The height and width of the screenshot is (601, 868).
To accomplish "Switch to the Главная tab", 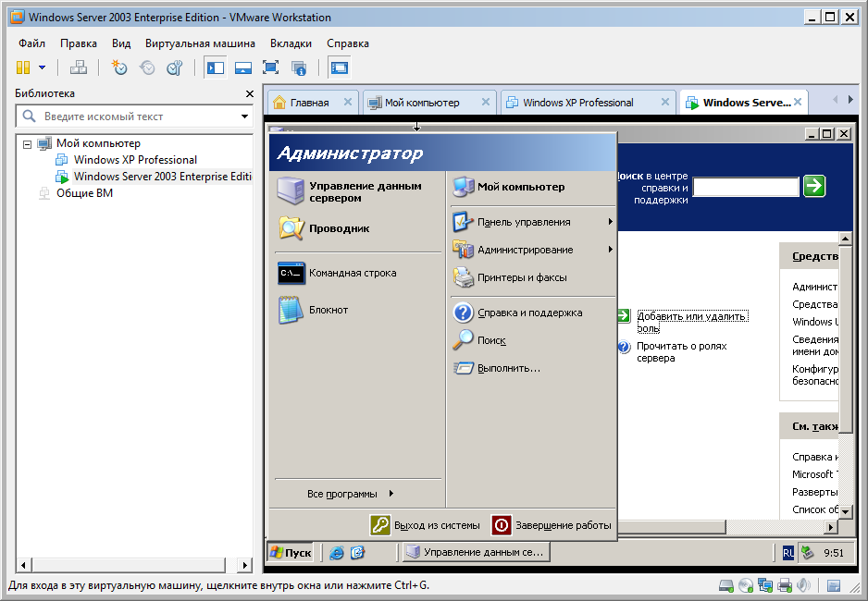I will [309, 103].
